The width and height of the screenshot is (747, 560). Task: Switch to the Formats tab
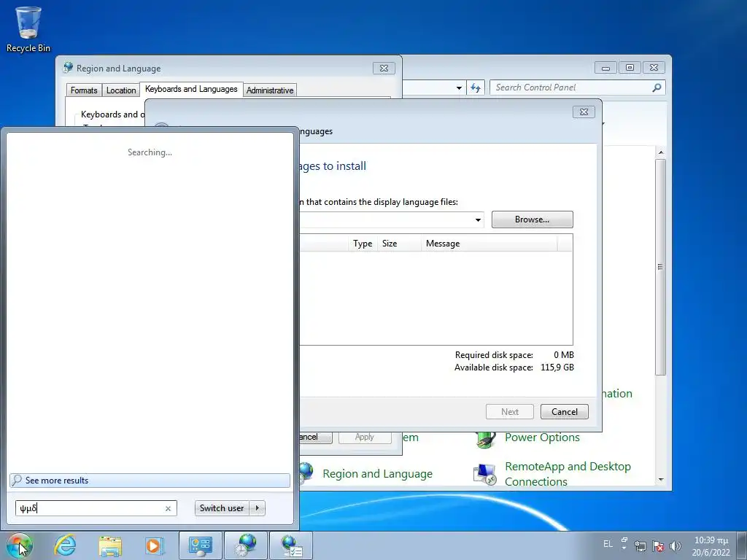[84, 90]
